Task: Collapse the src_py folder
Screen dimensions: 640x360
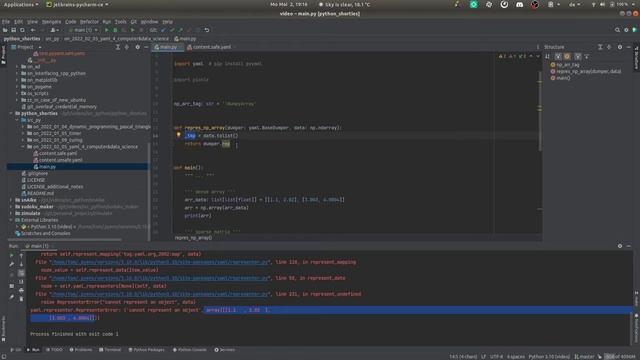Action: point(17,120)
